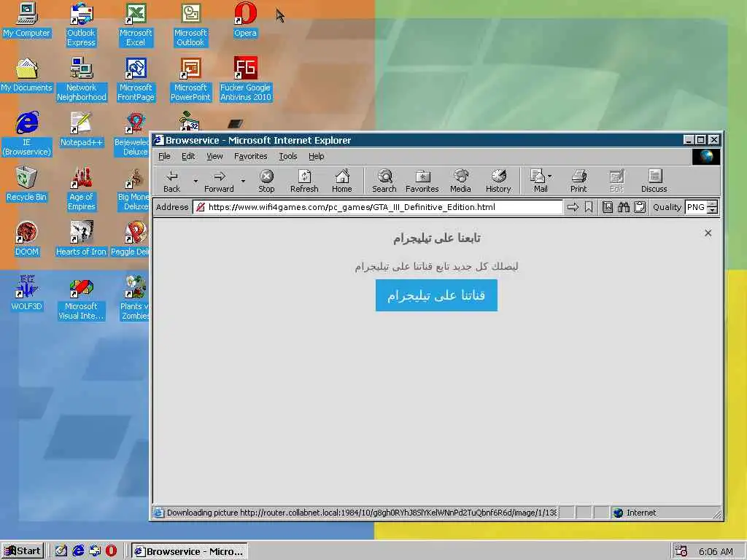Screen dimensions: 747x560
Task: Click the system tray scheduler icon
Action: (681, 551)
